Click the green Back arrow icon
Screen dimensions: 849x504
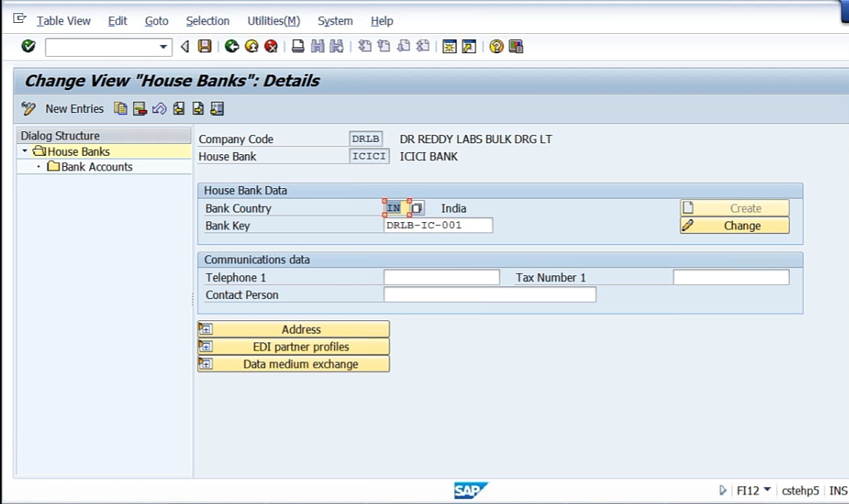[x=232, y=46]
